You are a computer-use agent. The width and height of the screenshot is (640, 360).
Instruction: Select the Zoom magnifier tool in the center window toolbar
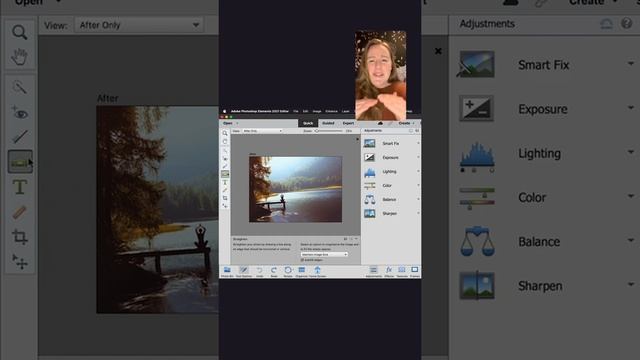(225, 133)
